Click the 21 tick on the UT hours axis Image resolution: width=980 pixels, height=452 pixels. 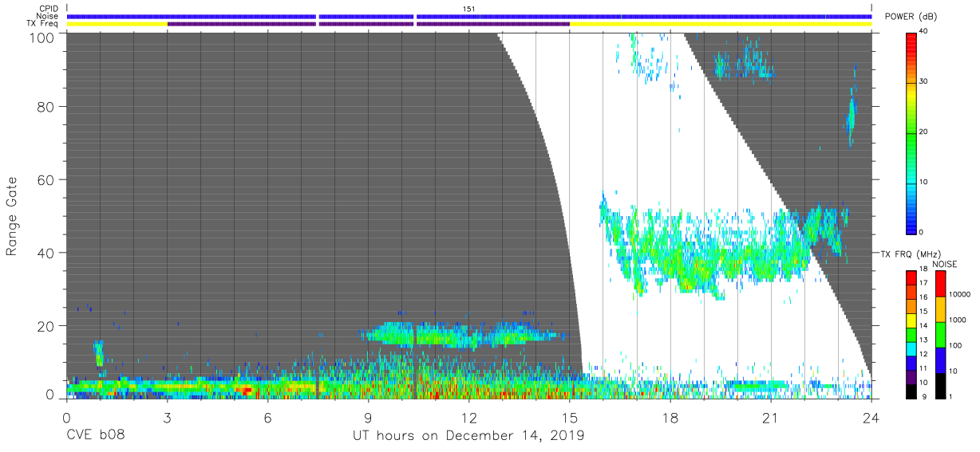(771, 419)
